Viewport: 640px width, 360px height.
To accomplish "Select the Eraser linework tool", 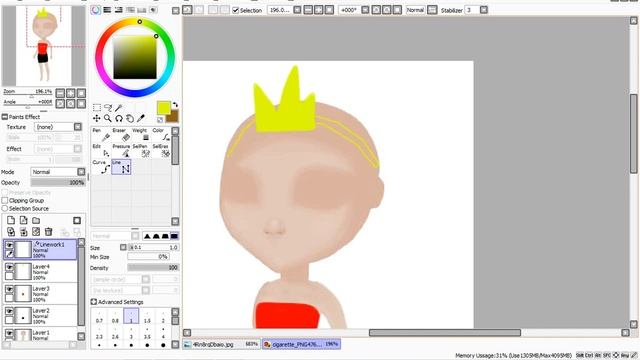I will (x=121, y=135).
